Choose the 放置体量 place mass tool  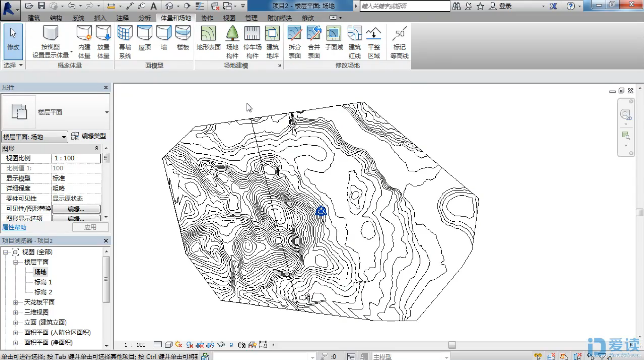point(103,42)
